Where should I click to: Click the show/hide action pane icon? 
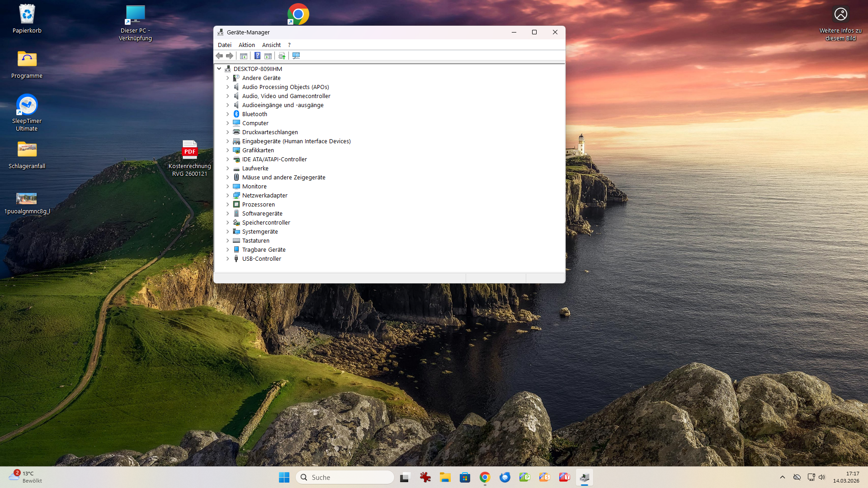pos(268,56)
